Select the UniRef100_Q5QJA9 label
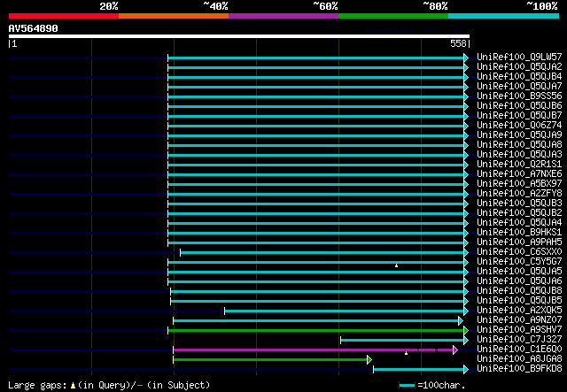 coord(519,135)
